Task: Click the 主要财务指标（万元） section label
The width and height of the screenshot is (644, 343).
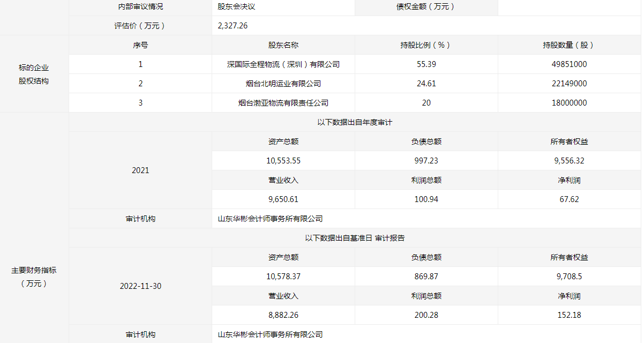Action: pyautogui.click(x=34, y=277)
